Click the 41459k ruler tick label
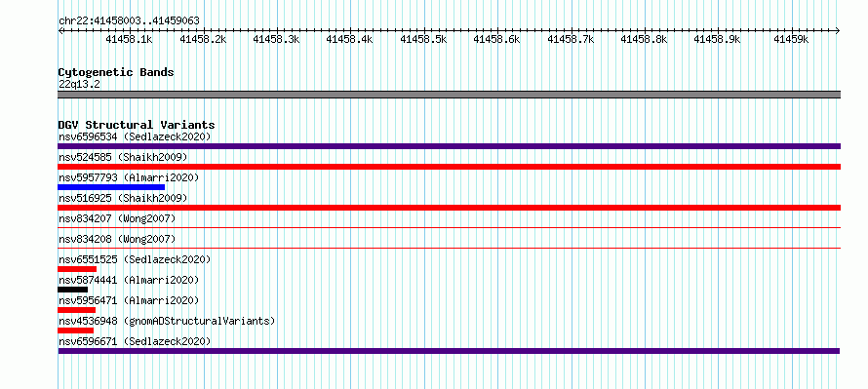Screen dimensions: 868x389 (x=791, y=39)
